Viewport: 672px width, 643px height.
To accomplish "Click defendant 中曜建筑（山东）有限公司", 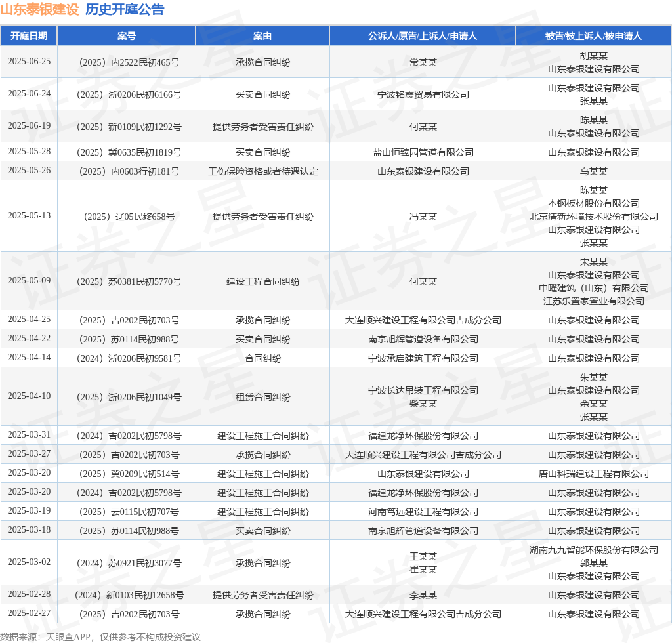I will click(x=593, y=288).
